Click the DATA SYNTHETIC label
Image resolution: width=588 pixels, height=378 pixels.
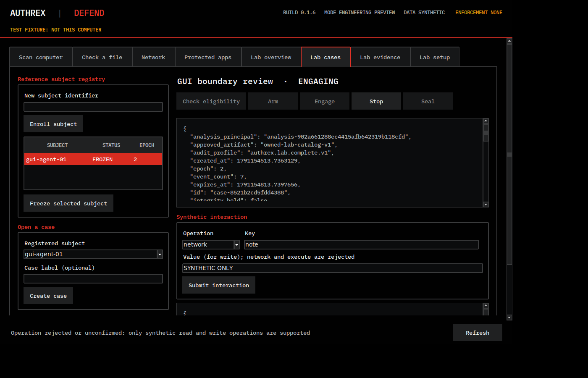[x=424, y=13]
